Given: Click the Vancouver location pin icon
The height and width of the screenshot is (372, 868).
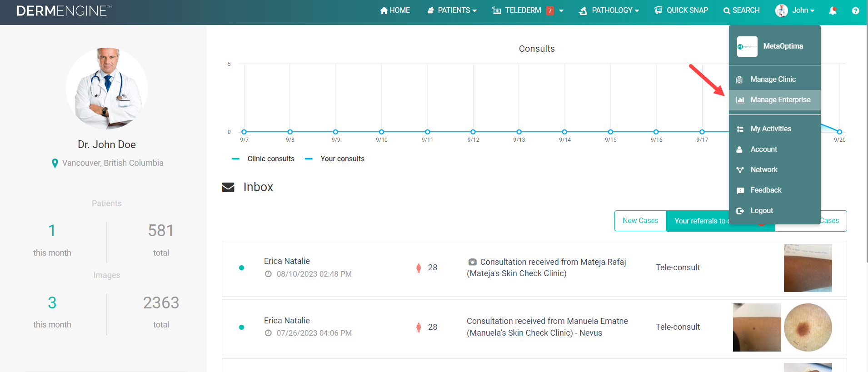Looking at the screenshot, I should [x=55, y=163].
